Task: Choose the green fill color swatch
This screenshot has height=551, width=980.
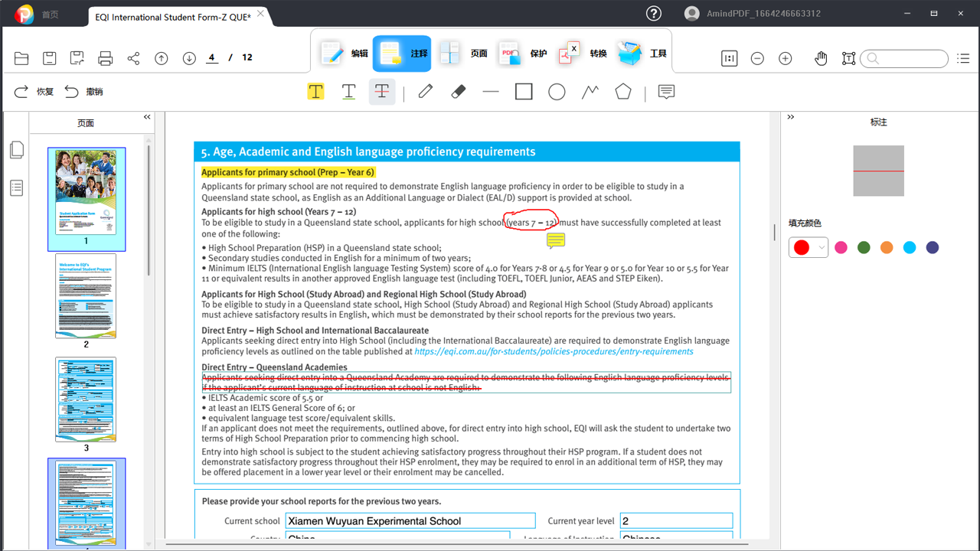Action: click(x=864, y=247)
